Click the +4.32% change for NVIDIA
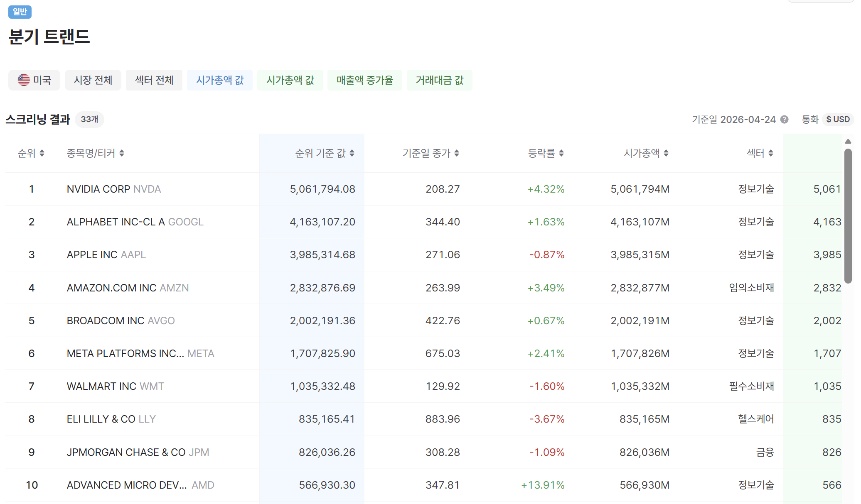The width and height of the screenshot is (861, 504). coord(546,189)
